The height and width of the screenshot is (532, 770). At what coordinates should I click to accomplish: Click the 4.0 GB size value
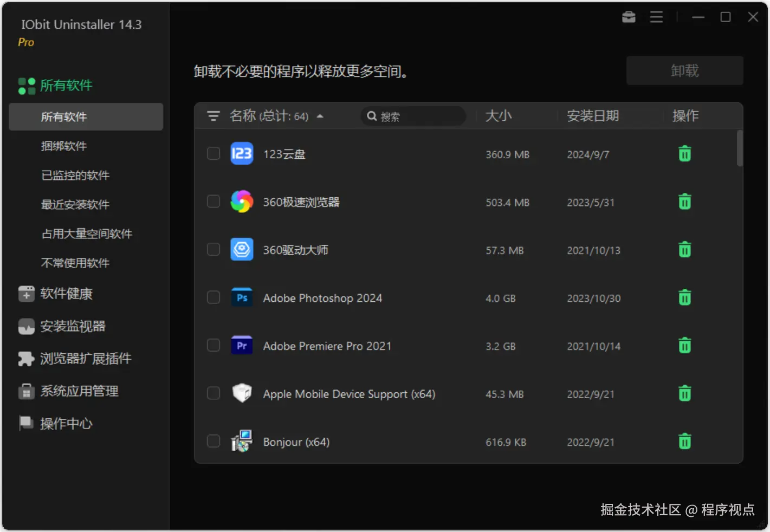501,299
